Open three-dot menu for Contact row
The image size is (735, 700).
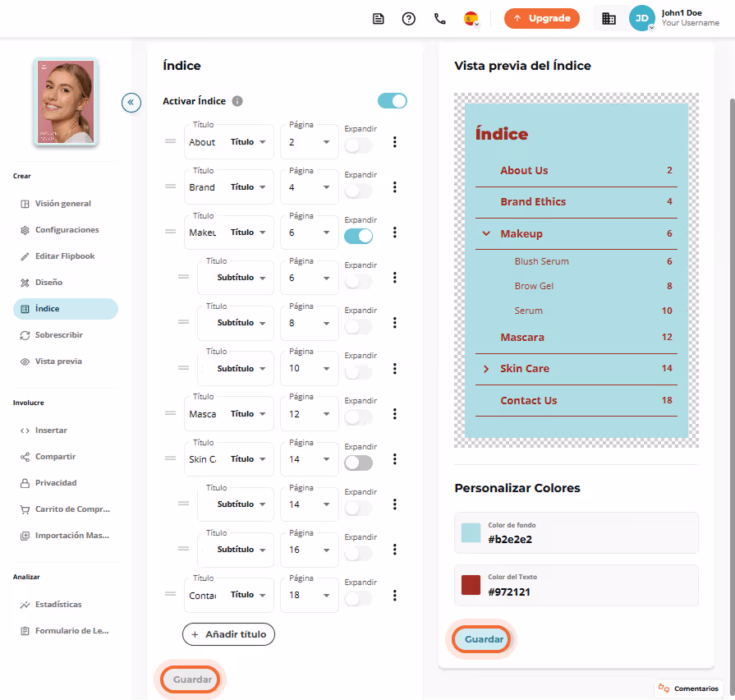tap(395, 595)
